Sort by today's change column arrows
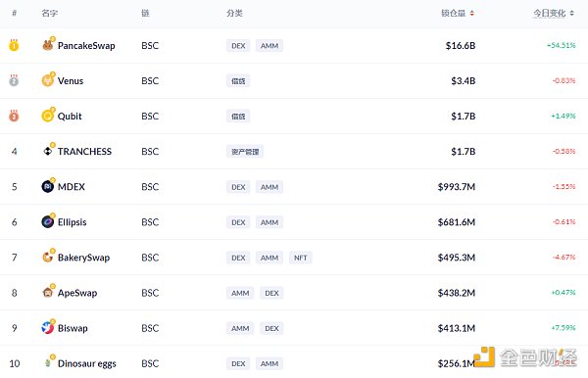The height and width of the screenshot is (378, 588). click(572, 13)
